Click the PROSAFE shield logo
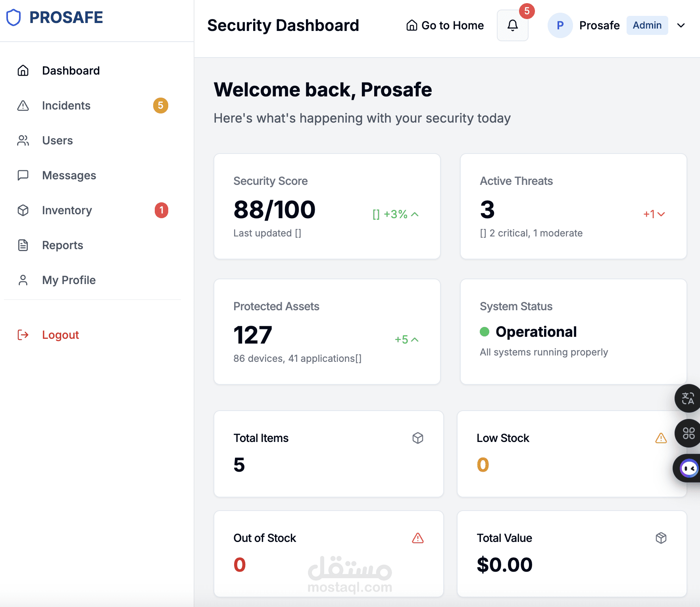This screenshot has width=700, height=607. 13,17
